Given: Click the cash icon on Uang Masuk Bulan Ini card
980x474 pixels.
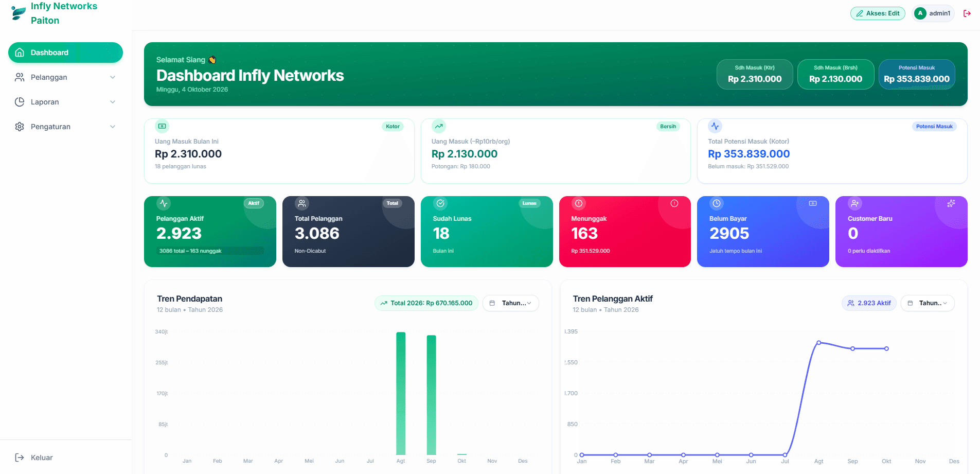Looking at the screenshot, I should point(162,126).
